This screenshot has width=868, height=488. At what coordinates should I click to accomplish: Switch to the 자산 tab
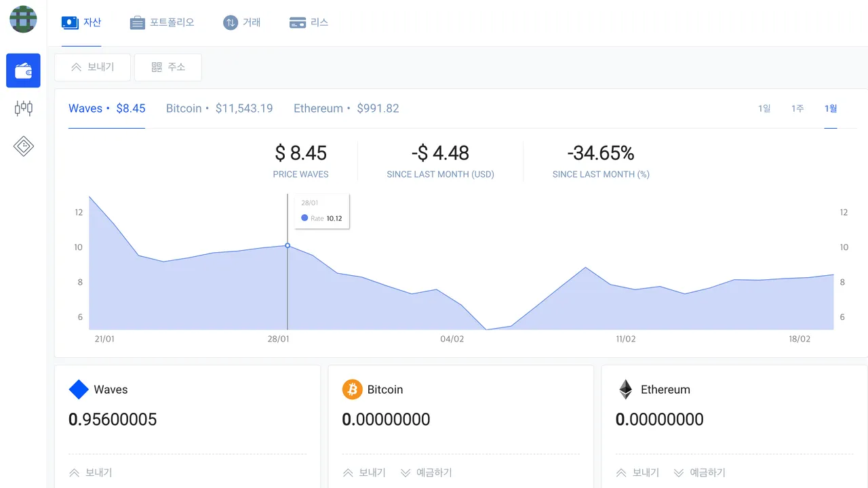[81, 23]
